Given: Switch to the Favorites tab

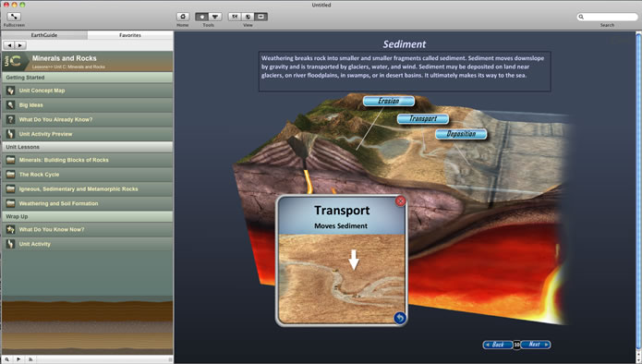Looking at the screenshot, I should coord(130,35).
